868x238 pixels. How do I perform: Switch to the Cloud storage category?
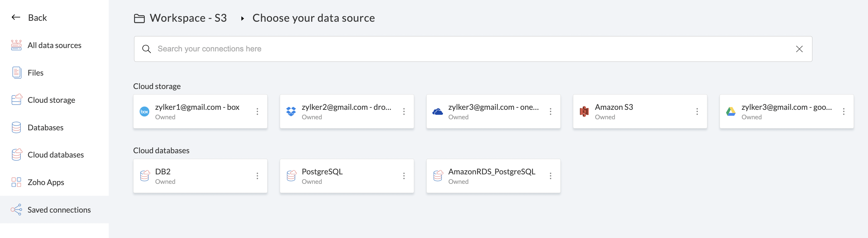click(51, 100)
